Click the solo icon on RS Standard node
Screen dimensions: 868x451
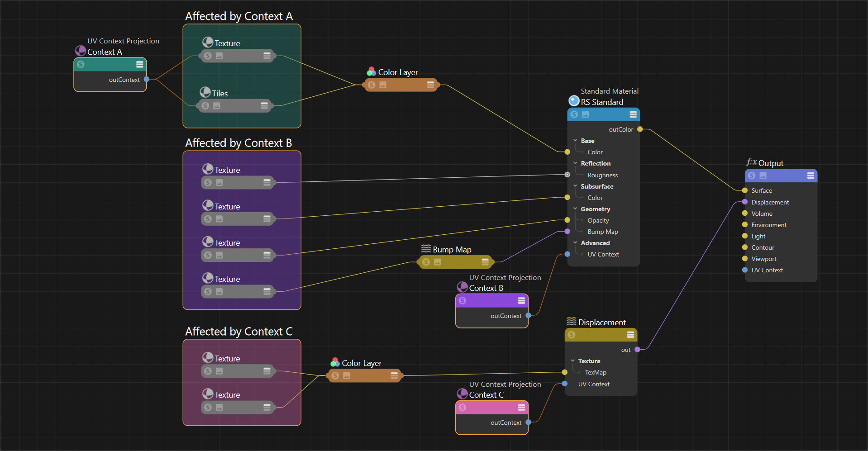[x=574, y=114]
